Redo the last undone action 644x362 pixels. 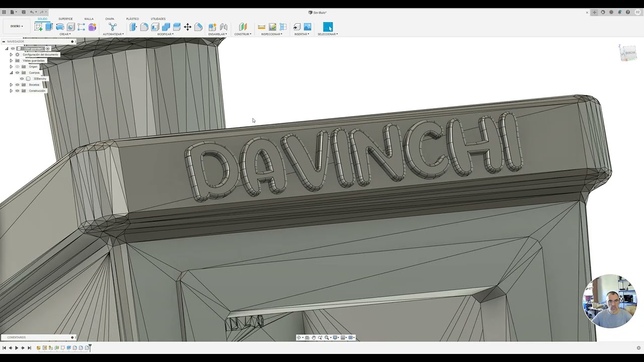pos(42,12)
